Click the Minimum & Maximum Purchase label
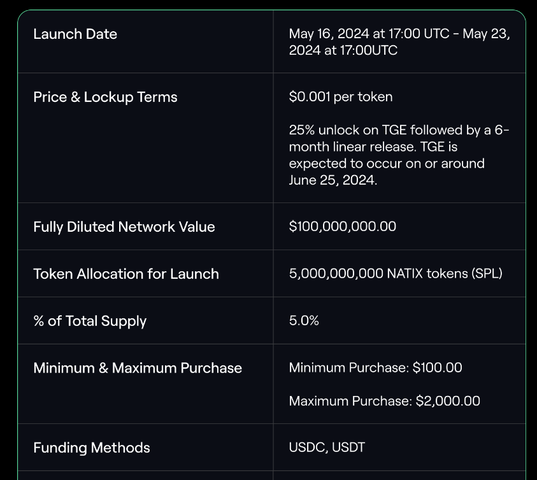537x480 pixels. 137,368
